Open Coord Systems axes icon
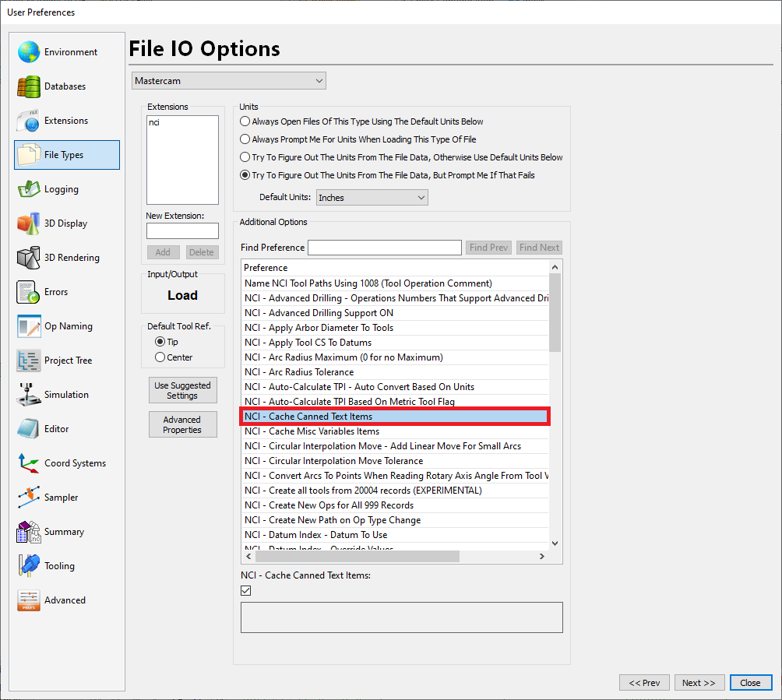This screenshot has width=782, height=700. pos(29,463)
